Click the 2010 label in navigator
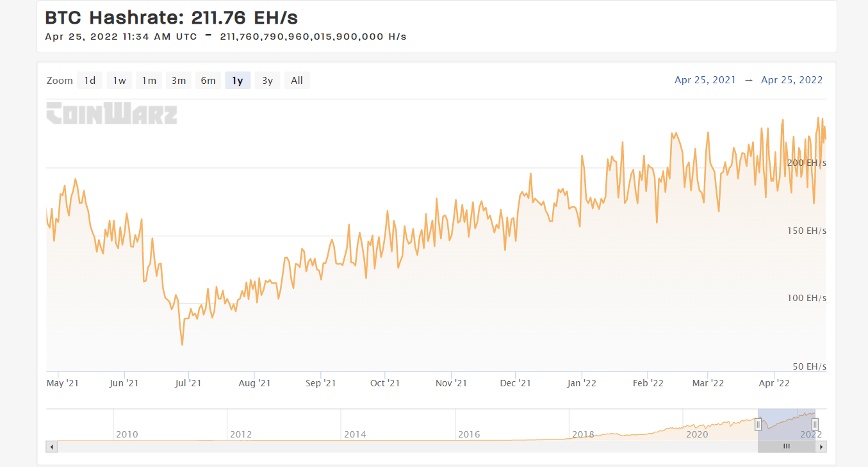This screenshot has width=868, height=467. click(x=127, y=434)
